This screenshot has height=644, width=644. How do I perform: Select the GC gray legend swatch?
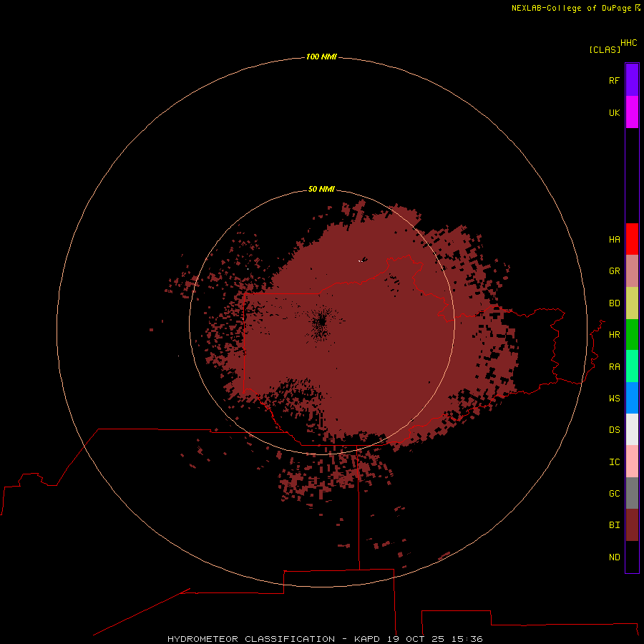point(632,493)
